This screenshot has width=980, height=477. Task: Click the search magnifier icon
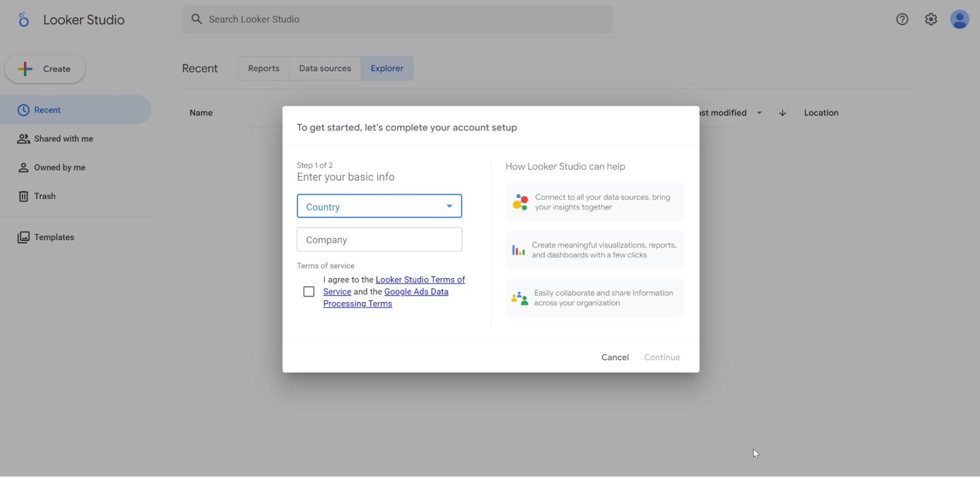(197, 19)
